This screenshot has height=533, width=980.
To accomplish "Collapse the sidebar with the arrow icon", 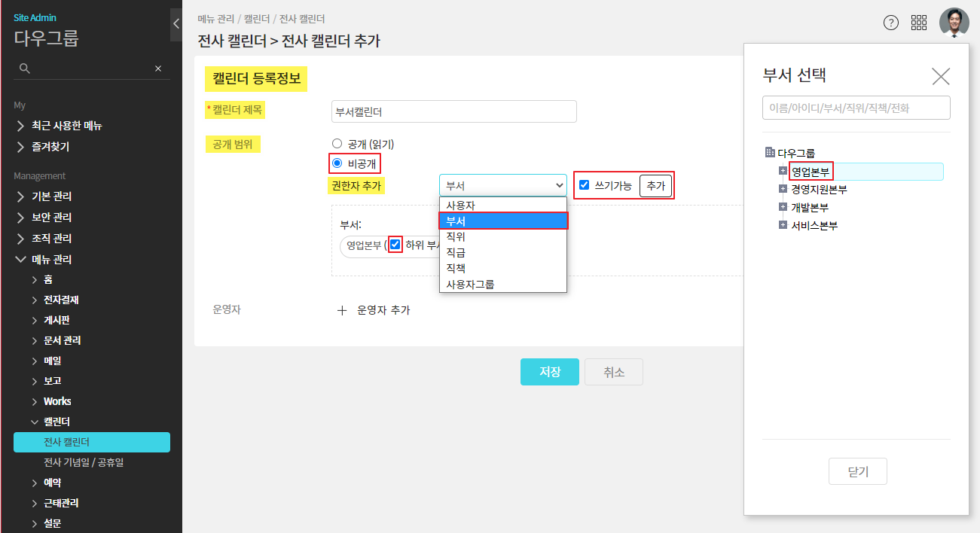I will coord(176,23).
